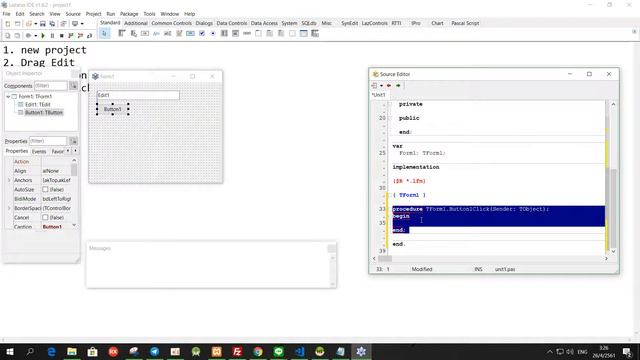Select the pointer selection tool in palette

(104, 33)
